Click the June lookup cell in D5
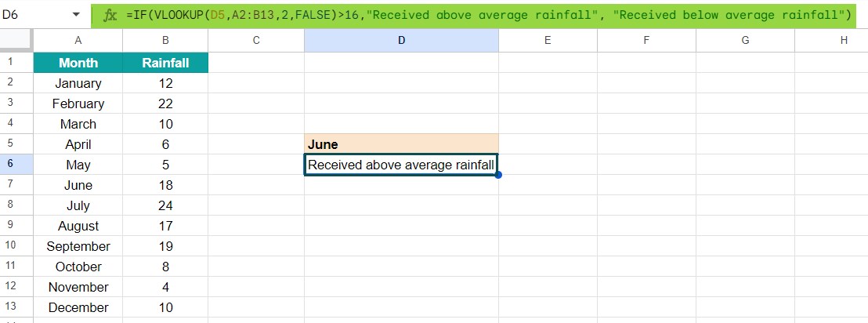Screen dimensions: 868x323 click(x=401, y=144)
